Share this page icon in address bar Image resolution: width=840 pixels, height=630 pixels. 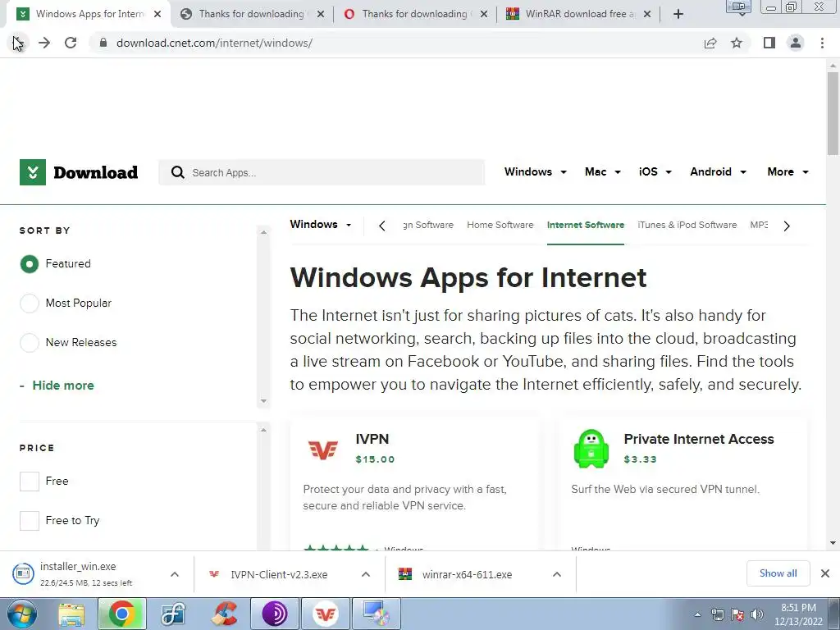pos(710,43)
